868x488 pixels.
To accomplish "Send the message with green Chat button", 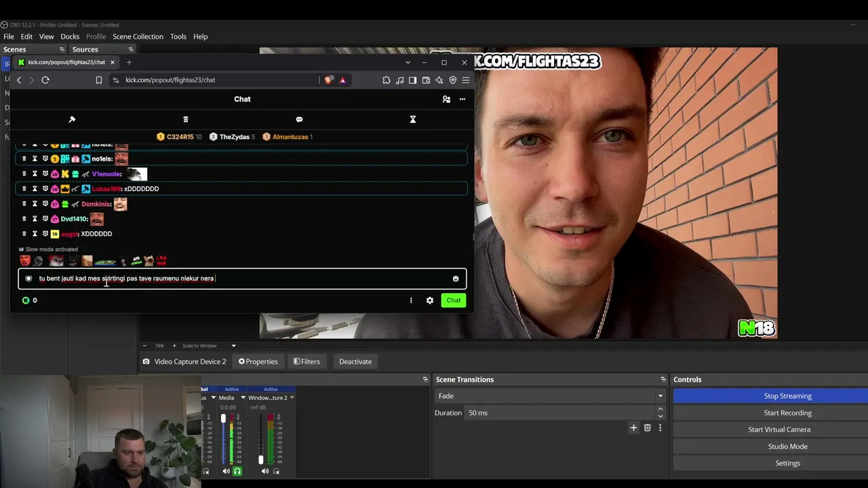I will (454, 300).
